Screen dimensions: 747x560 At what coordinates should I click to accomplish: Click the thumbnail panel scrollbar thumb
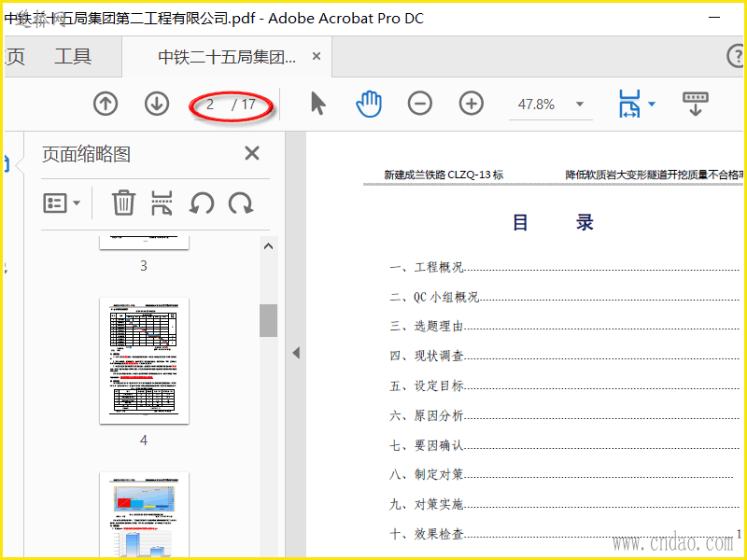268,320
